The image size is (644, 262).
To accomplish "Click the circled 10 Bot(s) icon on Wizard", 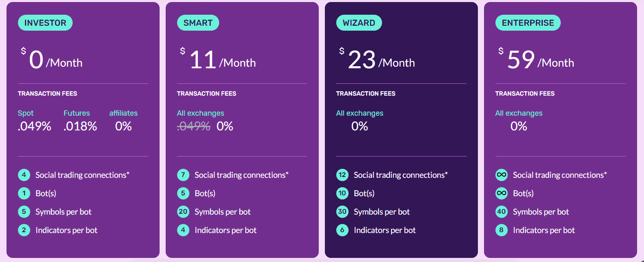I will tap(342, 193).
